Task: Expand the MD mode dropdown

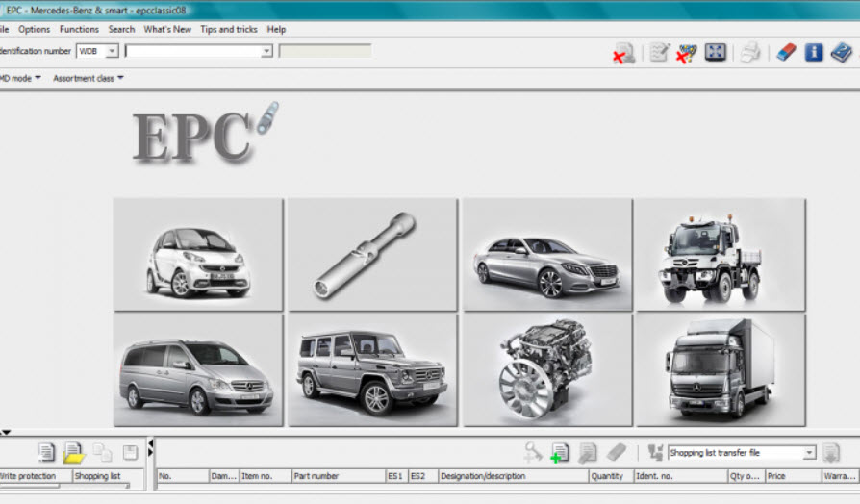Action: (x=20, y=78)
